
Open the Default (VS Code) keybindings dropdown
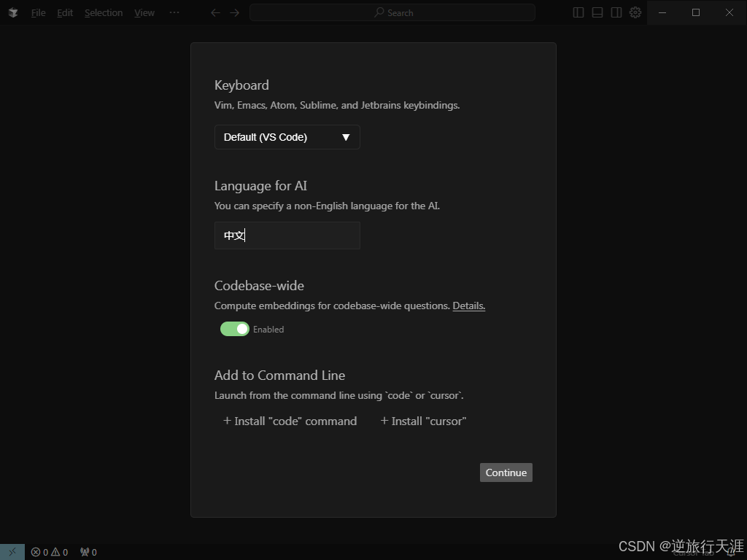tap(287, 137)
